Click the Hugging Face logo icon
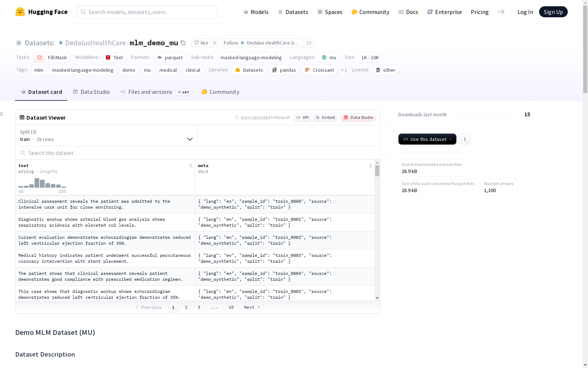The width and height of the screenshot is (588, 368). click(x=20, y=12)
